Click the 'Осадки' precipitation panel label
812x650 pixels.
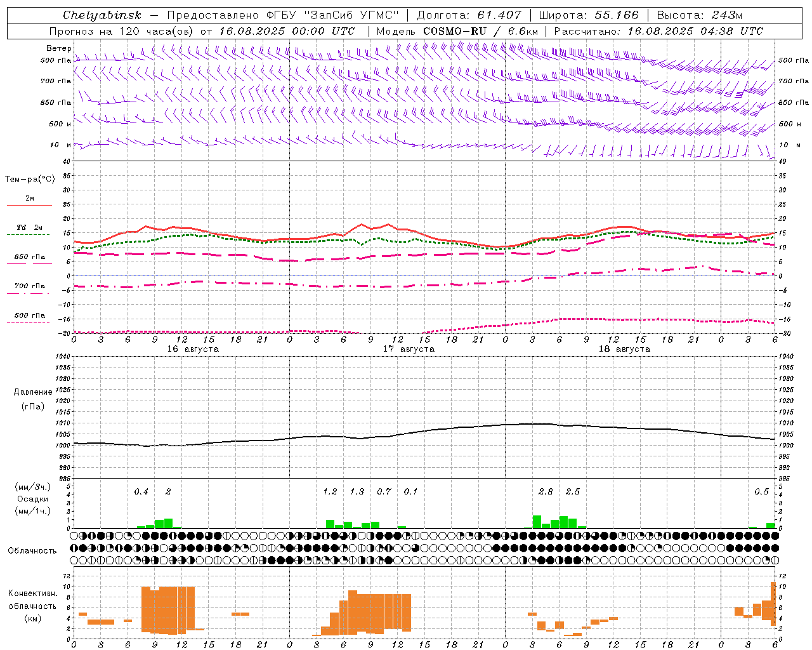(x=33, y=499)
